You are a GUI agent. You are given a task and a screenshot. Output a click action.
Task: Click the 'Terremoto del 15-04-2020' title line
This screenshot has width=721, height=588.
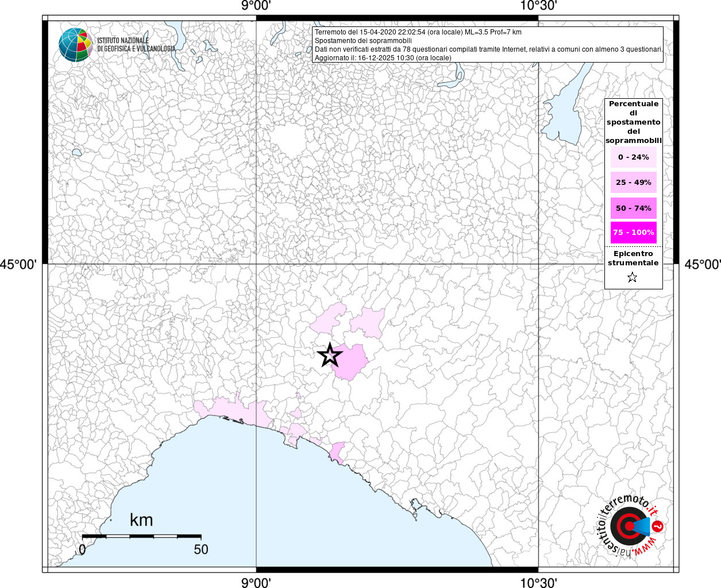tap(418, 32)
